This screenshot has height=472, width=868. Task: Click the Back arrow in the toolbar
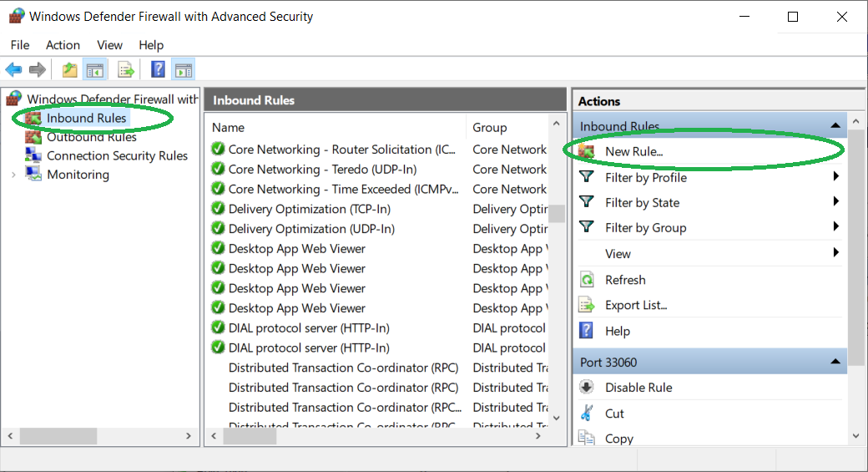[x=13, y=70]
